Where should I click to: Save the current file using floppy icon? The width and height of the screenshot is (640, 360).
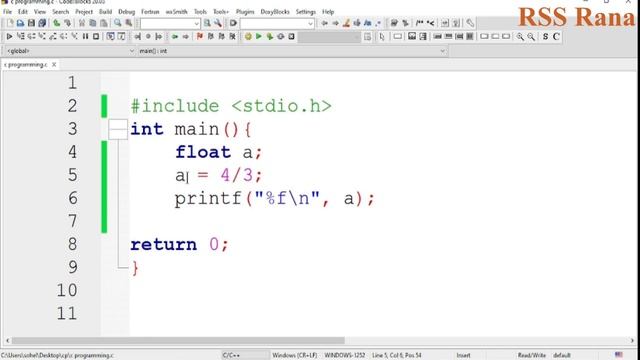point(31,23)
